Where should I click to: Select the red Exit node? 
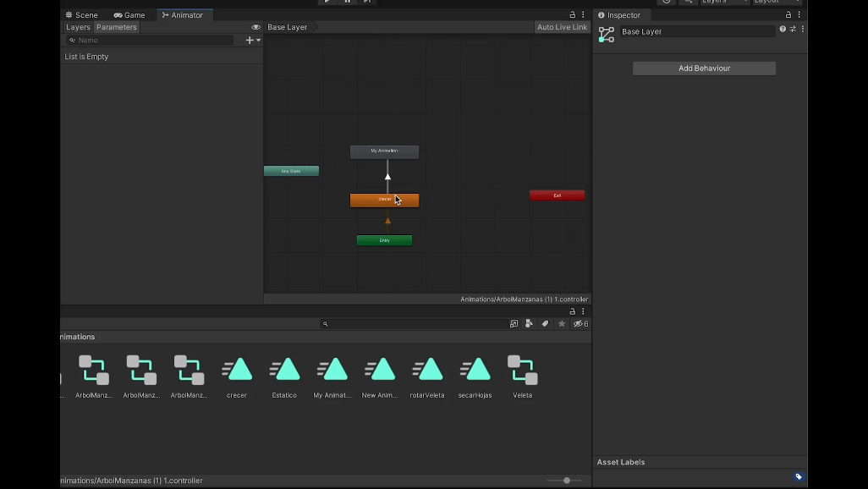[557, 195]
